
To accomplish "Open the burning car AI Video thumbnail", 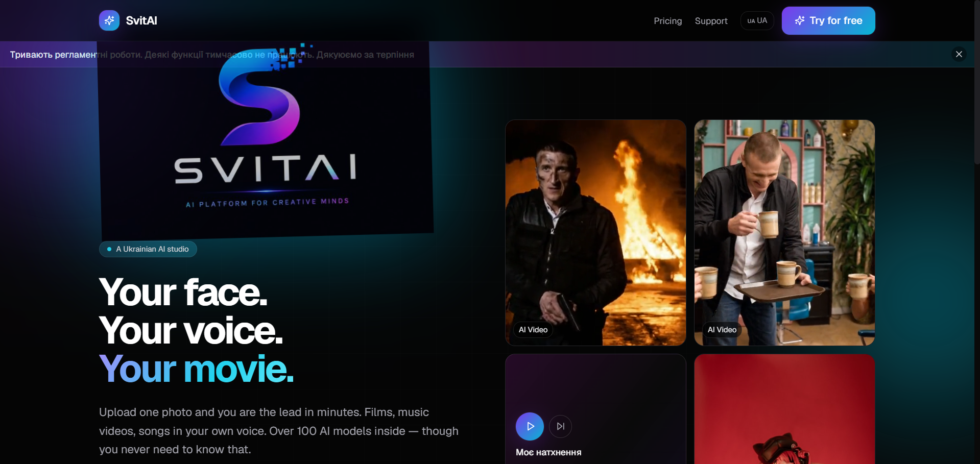I will coord(595,233).
